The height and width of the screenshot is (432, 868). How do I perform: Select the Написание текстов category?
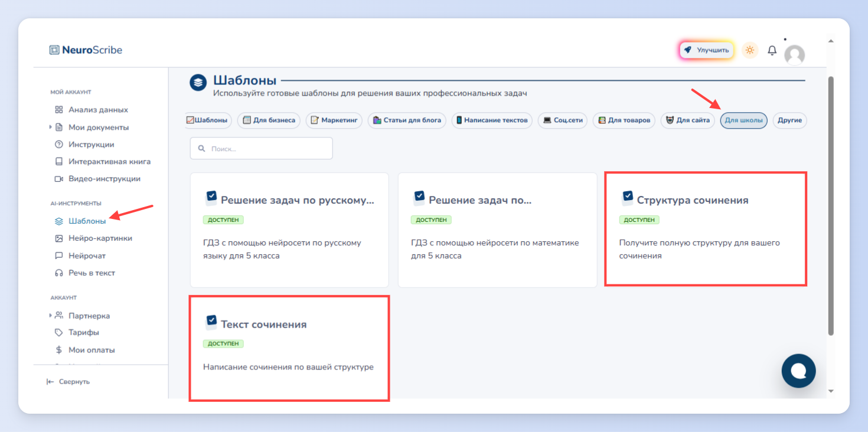pyautogui.click(x=492, y=120)
